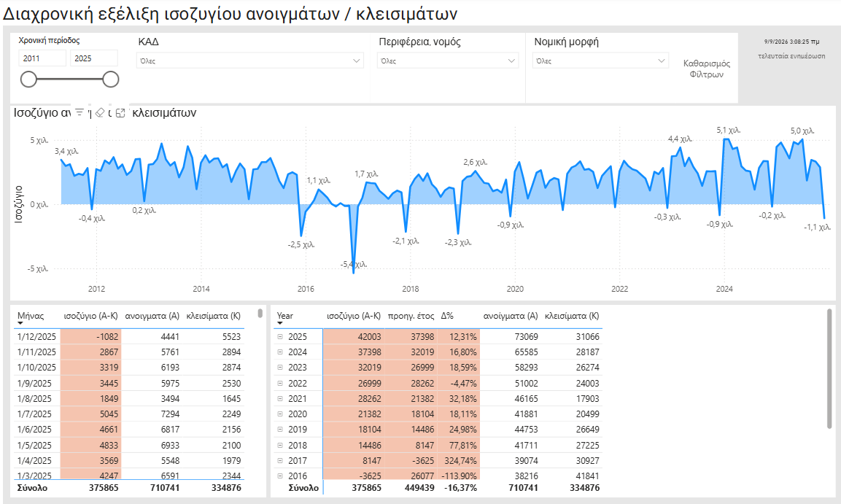
Task: Sort monthly table by ανοιγματα (Α) header
Action: pos(152,316)
